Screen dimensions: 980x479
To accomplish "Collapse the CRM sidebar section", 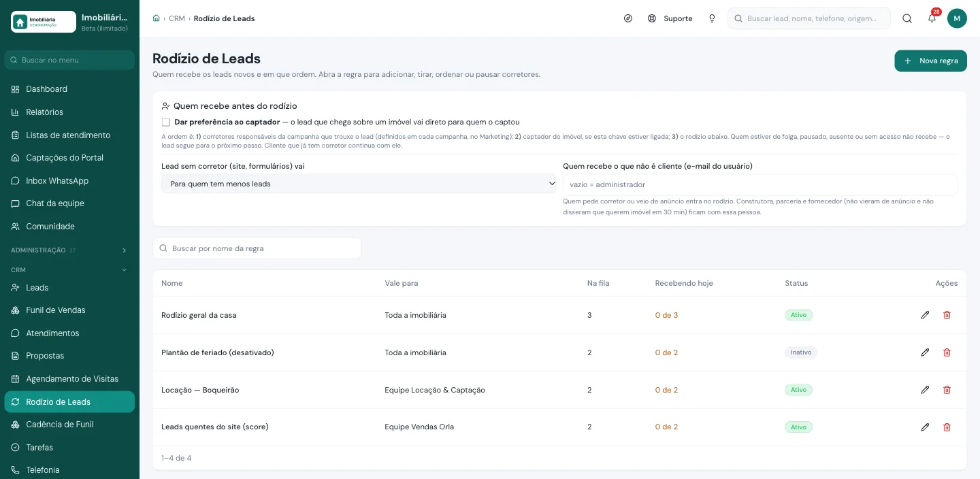I will point(69,270).
